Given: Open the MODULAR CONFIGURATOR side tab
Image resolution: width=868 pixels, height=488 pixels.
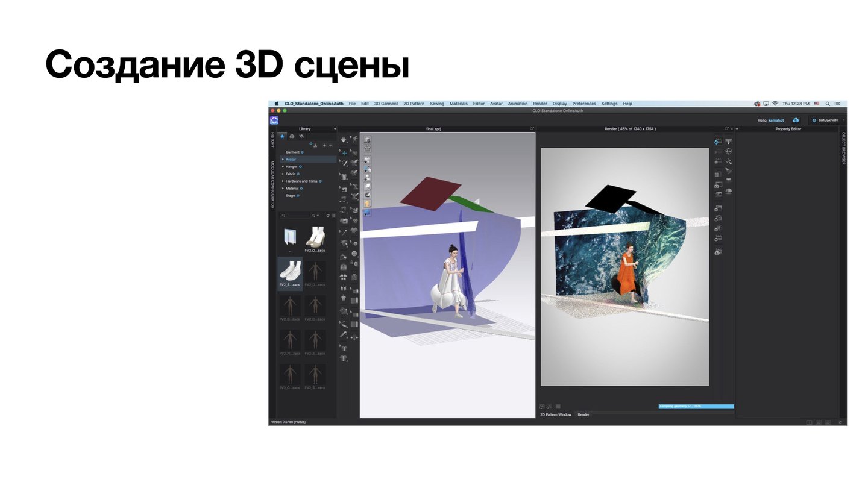Looking at the screenshot, I should point(272,185).
